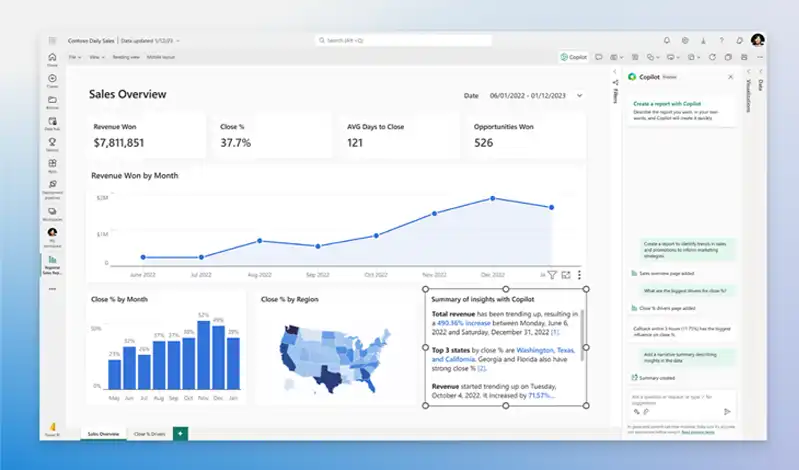Click the summary visual scrollbar
Image resolution: width=799 pixels, height=470 pixels.
click(x=582, y=337)
